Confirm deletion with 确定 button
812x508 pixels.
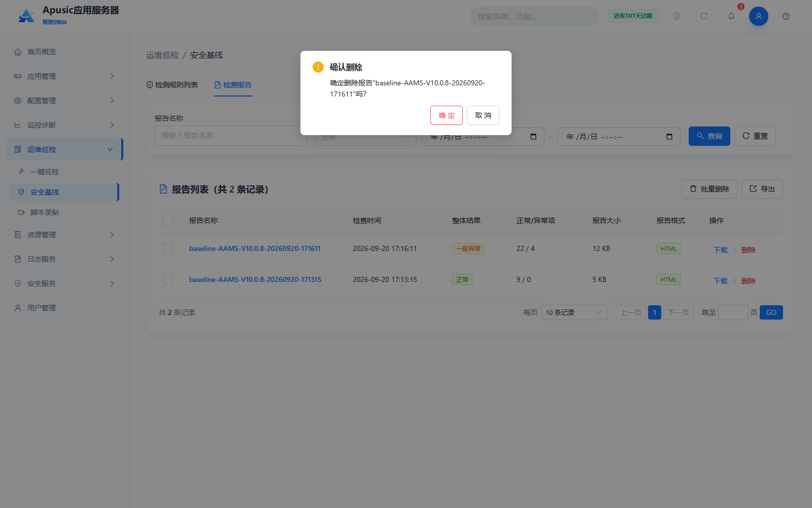(x=447, y=115)
